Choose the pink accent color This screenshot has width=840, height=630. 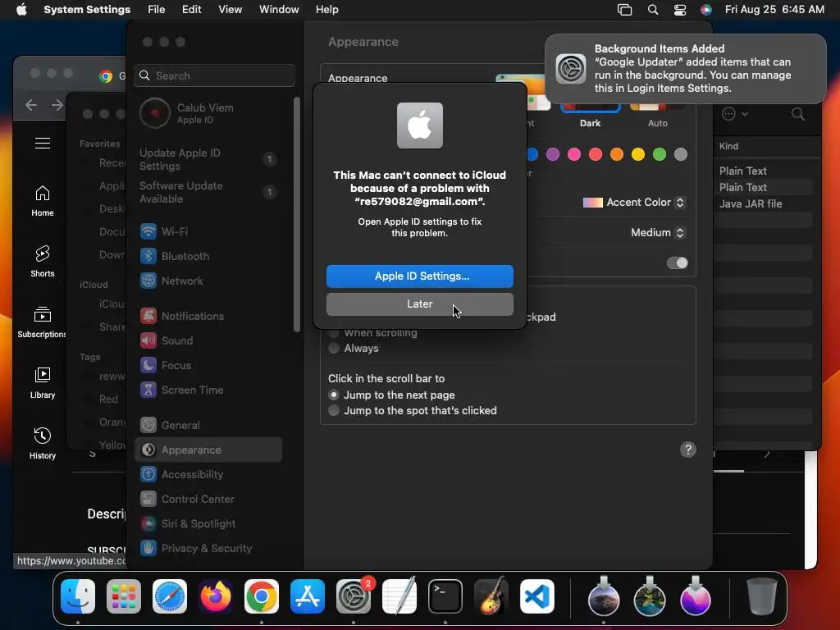click(574, 154)
